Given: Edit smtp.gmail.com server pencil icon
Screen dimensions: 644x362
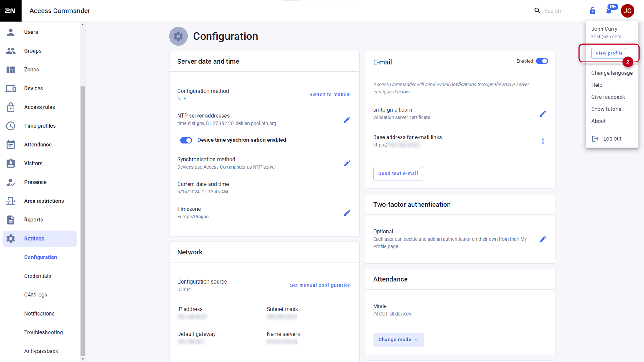Looking at the screenshot, I should click(x=543, y=114).
